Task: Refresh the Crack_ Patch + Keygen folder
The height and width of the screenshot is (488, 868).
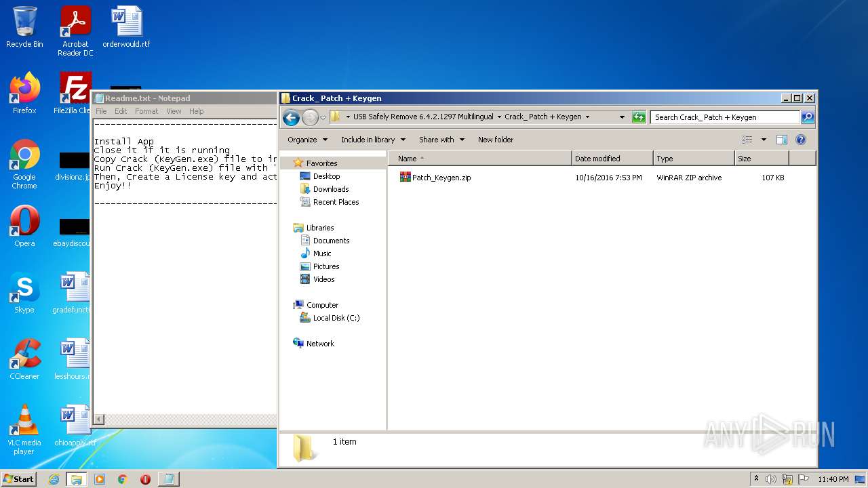Action: [639, 117]
